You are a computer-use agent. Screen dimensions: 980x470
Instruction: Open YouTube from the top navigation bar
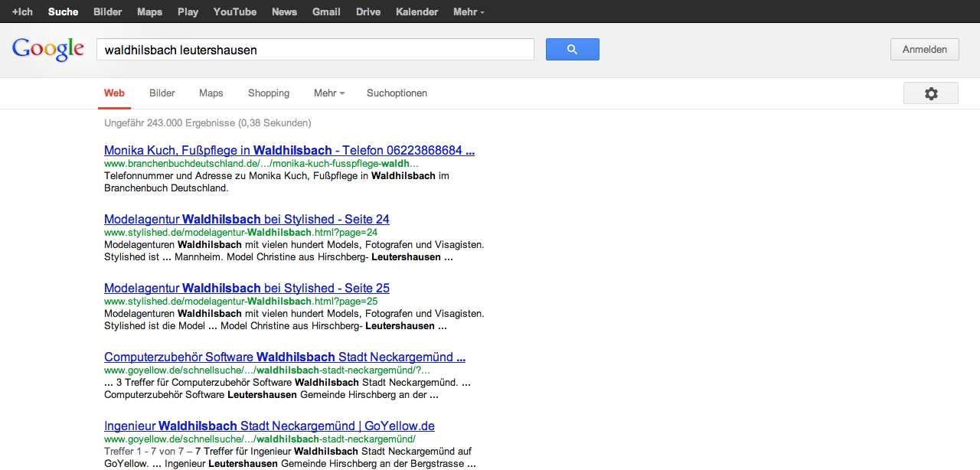pos(235,11)
